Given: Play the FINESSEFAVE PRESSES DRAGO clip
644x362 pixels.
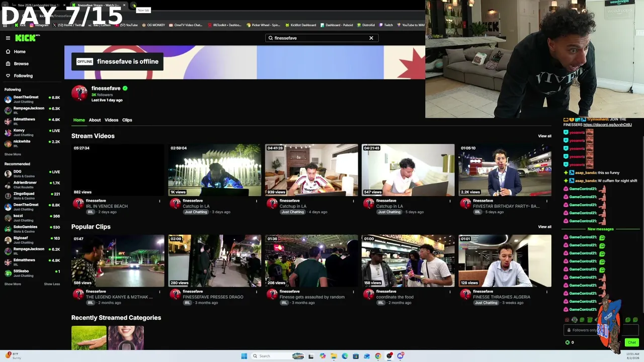Looking at the screenshot, I should [214, 261].
